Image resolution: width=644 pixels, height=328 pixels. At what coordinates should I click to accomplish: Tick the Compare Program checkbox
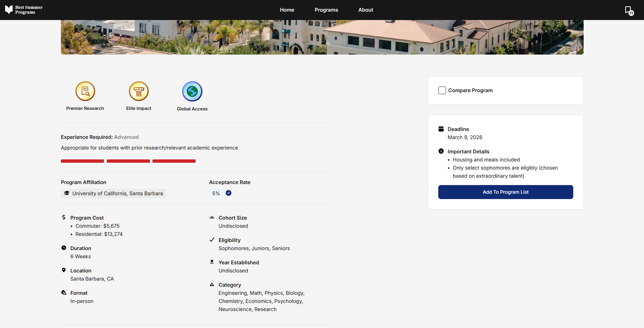[x=442, y=90]
